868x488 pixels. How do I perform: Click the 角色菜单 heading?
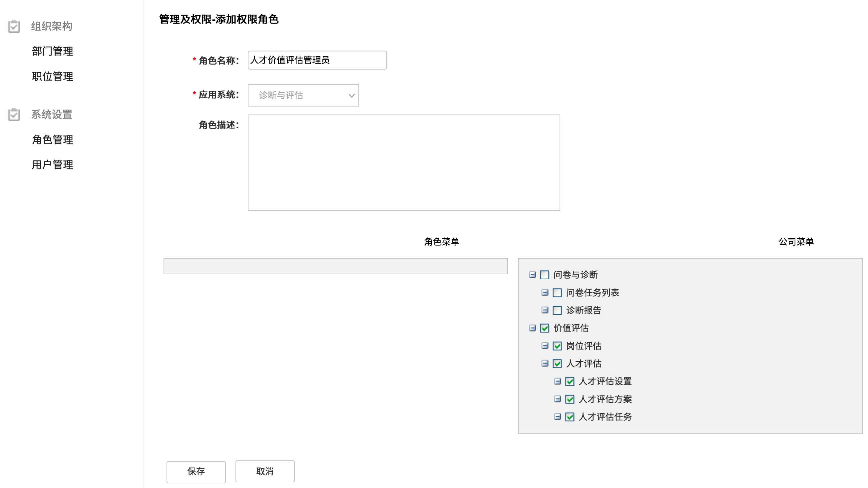coord(441,242)
